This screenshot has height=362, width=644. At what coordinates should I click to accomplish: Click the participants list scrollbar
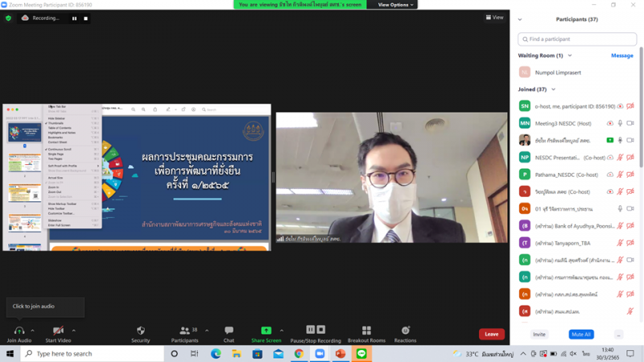point(640,107)
